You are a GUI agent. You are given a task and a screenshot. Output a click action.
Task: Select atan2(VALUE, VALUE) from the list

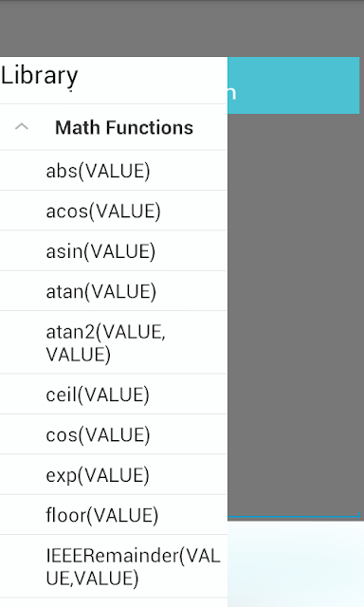click(114, 343)
